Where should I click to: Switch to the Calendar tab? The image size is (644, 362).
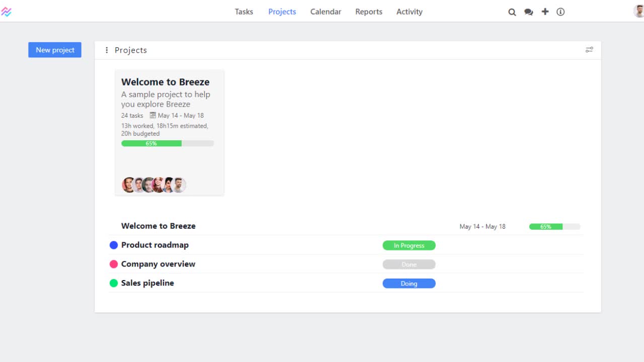tap(326, 12)
